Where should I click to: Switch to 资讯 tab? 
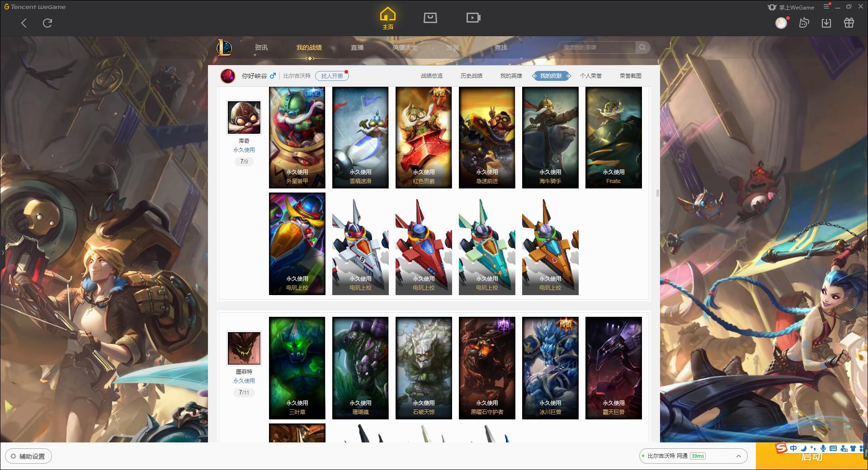pos(261,47)
